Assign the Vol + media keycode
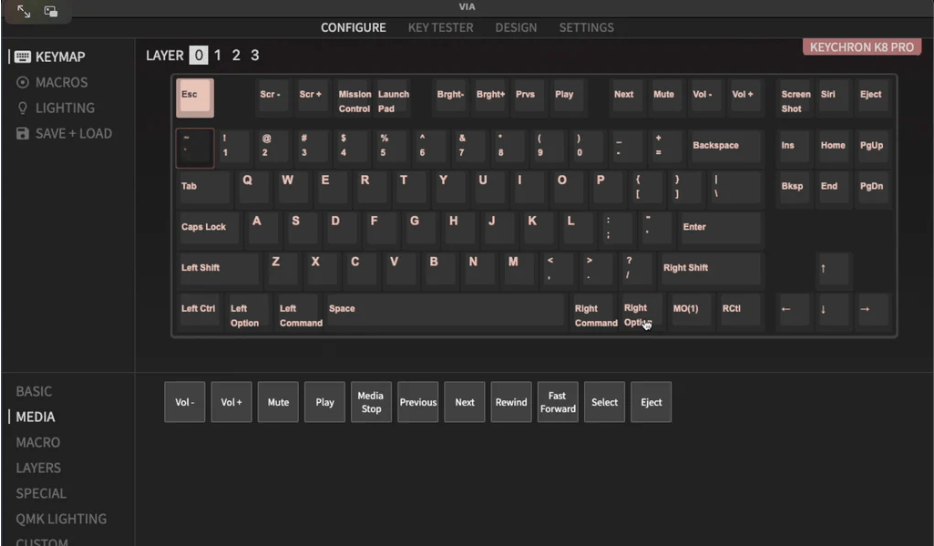This screenshot has width=934, height=546. (231, 402)
